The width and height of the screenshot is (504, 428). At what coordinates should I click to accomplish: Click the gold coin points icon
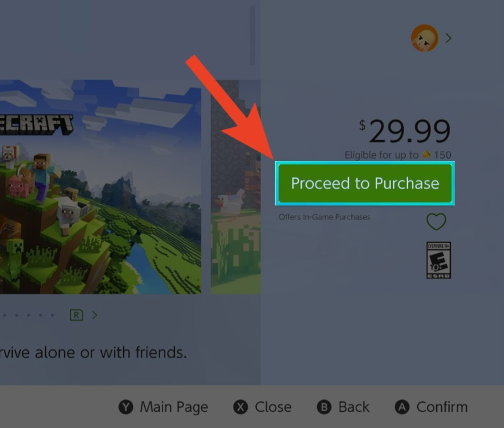click(427, 155)
